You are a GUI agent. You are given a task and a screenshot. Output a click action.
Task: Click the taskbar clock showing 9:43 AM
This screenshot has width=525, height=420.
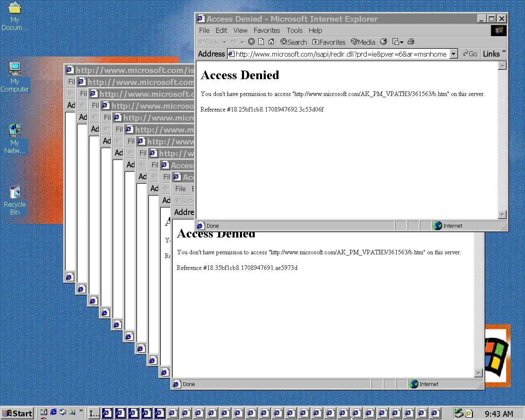[x=499, y=414]
